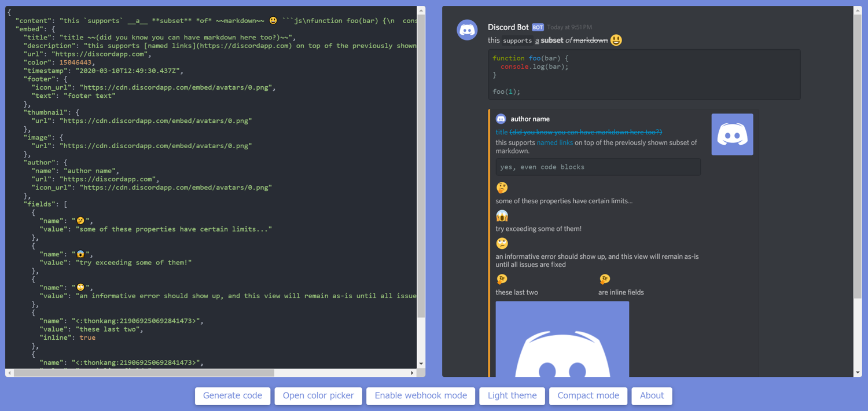Click the editor's vertical scrollbar thumb

pos(421,166)
